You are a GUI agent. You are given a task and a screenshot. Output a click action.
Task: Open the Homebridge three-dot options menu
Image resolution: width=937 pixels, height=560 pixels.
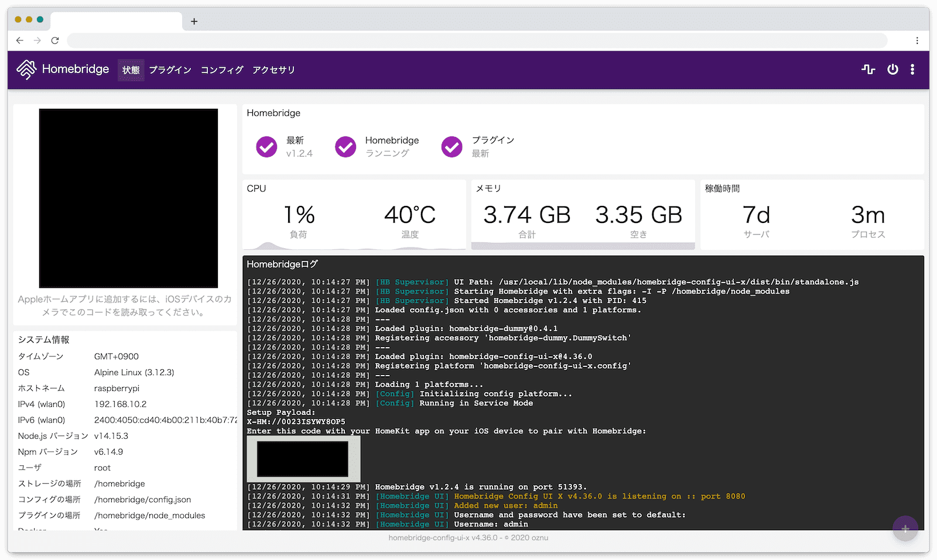point(912,70)
